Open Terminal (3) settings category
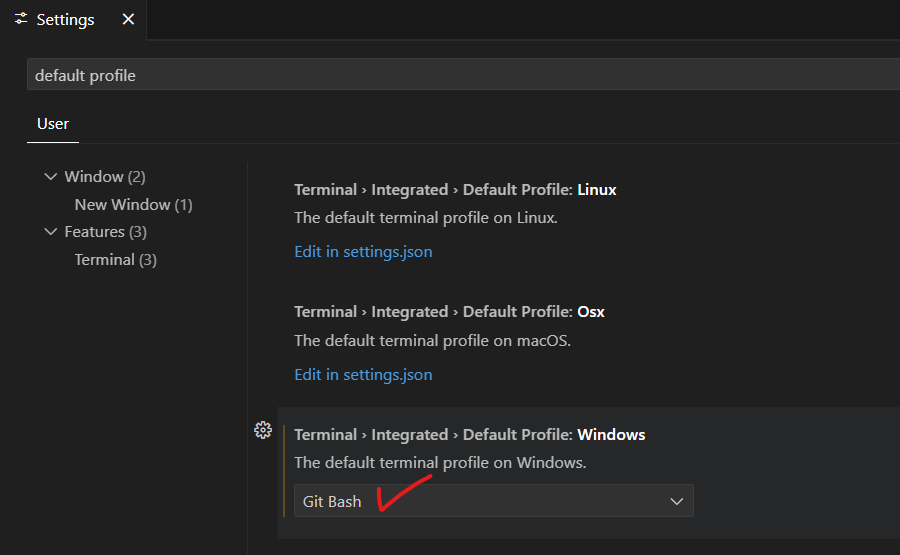The height and width of the screenshot is (555, 900). pos(115,259)
